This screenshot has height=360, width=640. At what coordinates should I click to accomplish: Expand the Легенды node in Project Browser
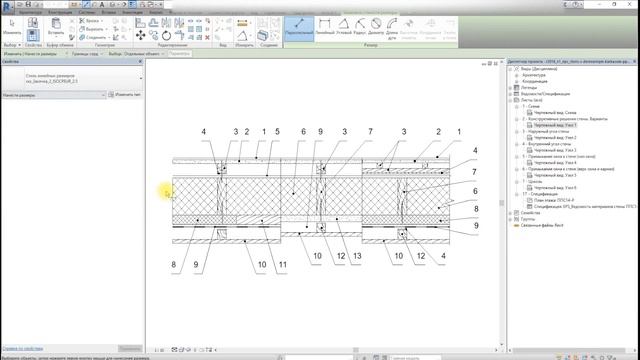[511, 88]
